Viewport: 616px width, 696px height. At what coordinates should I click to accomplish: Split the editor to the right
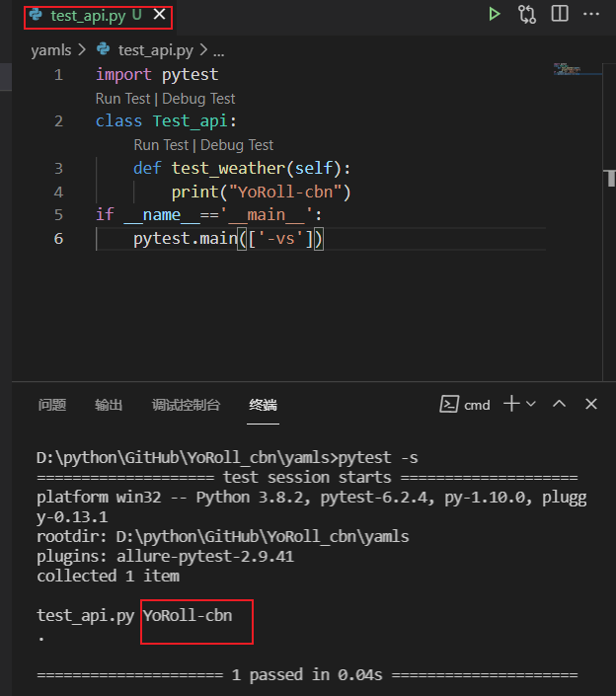coord(560,13)
